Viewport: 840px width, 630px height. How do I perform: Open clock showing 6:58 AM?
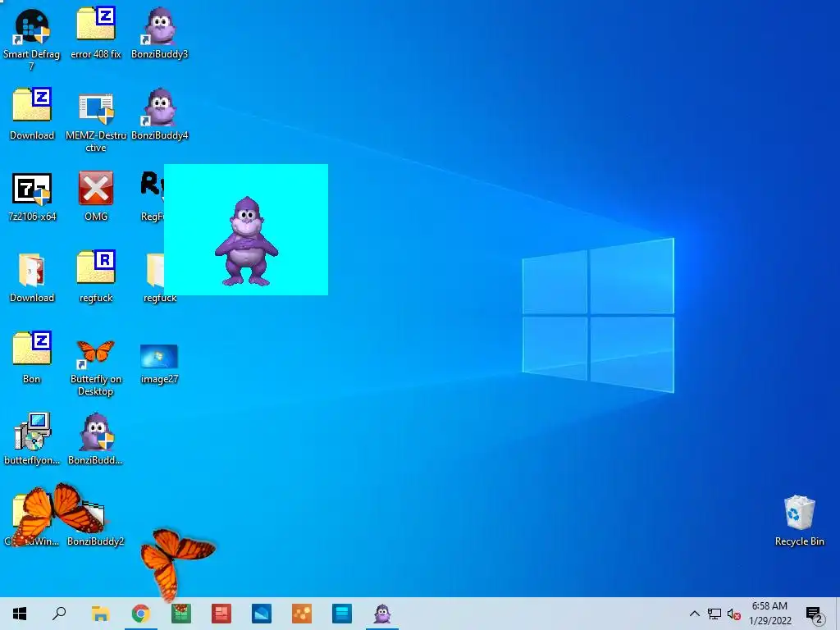[x=769, y=614]
